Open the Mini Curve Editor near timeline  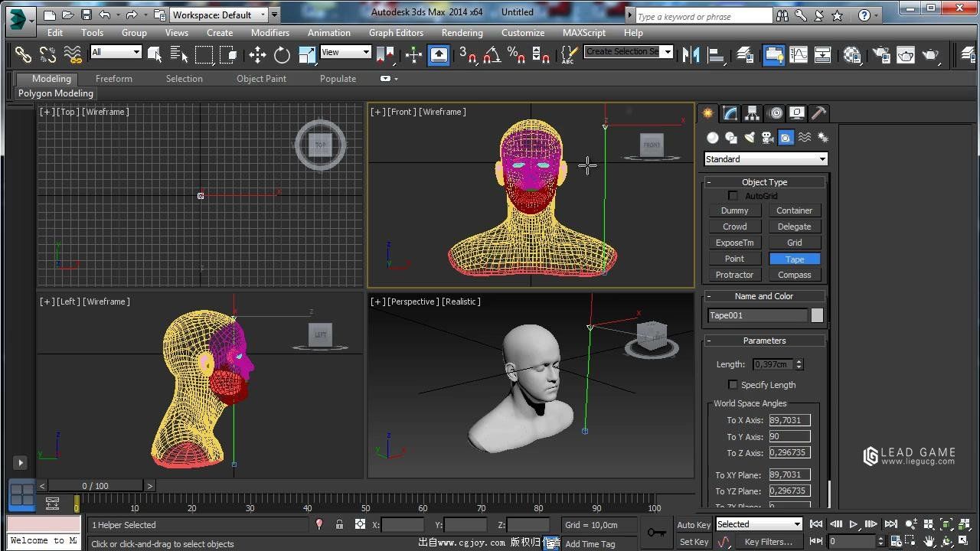52,504
